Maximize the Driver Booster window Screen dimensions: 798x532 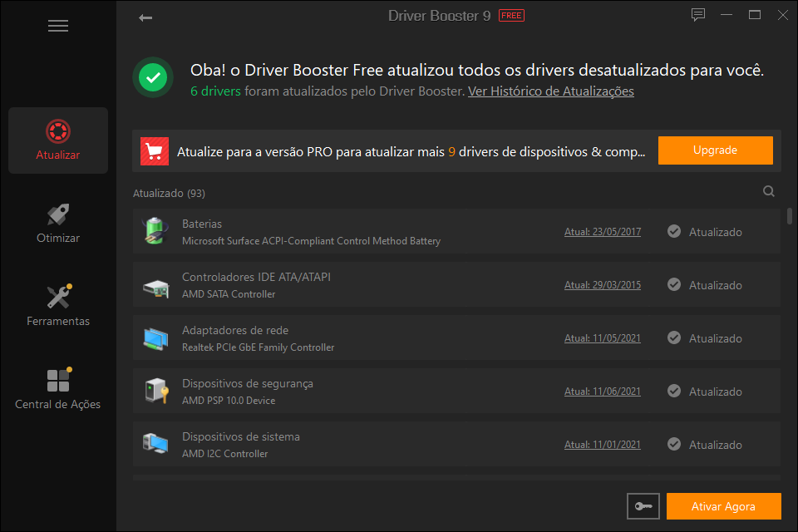[x=754, y=15]
